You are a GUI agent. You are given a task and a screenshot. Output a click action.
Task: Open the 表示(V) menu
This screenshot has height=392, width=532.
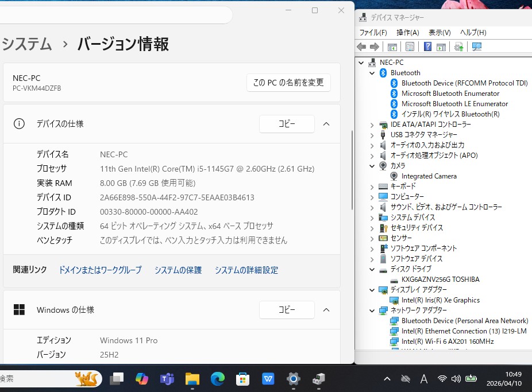(x=440, y=33)
